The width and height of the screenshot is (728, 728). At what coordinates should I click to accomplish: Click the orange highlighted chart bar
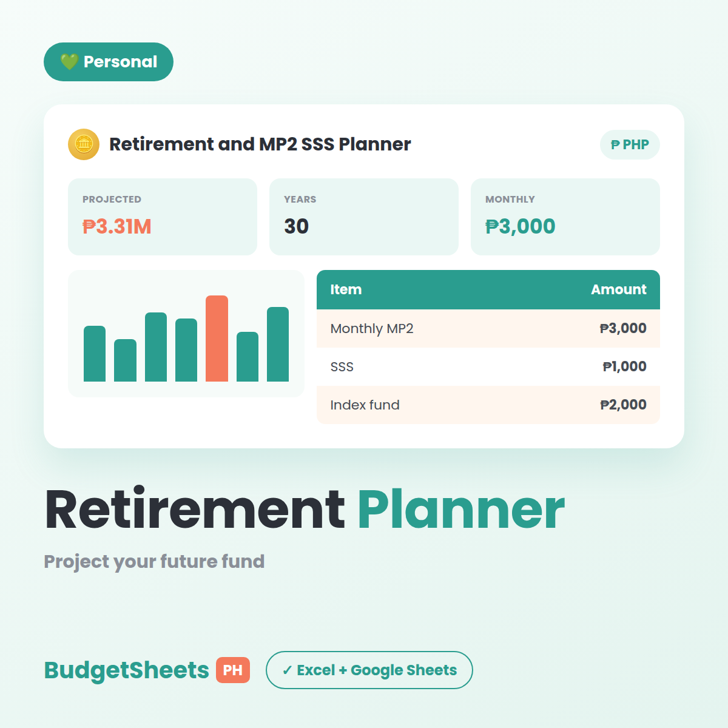pyautogui.click(x=217, y=339)
